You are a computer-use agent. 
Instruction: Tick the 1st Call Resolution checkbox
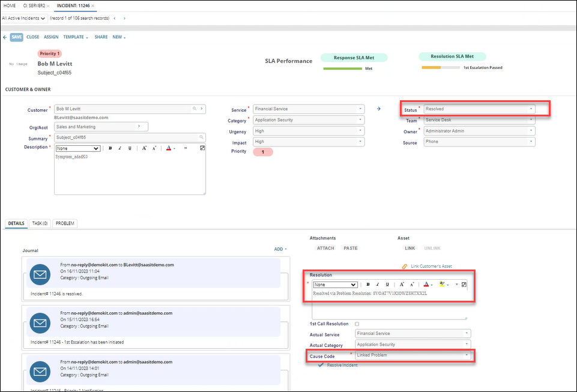(357, 324)
